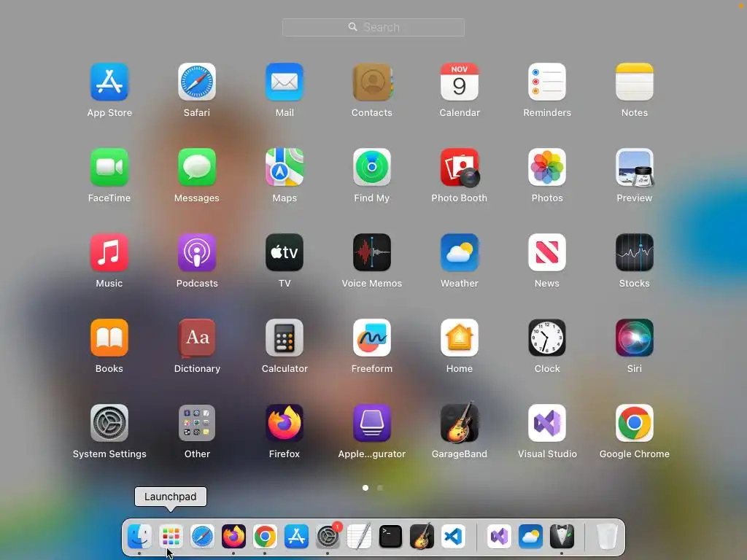
Task: Open System Settings with badge in Dock
Action: pyautogui.click(x=328, y=536)
